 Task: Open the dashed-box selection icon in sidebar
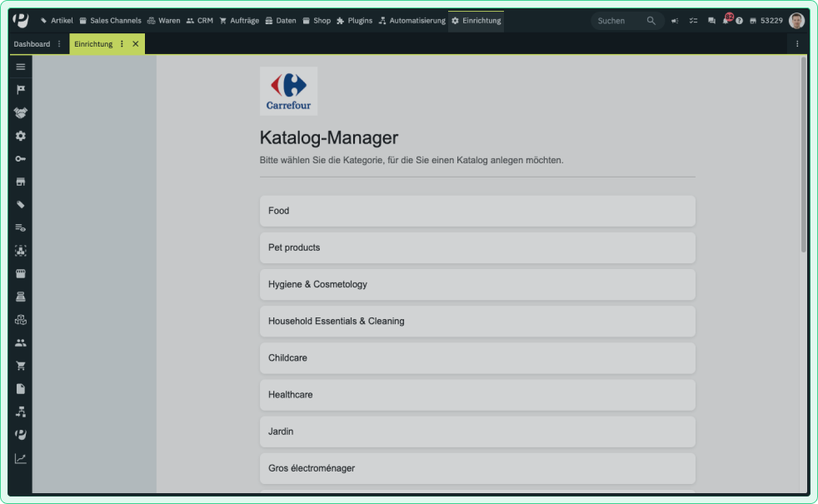pos(20,251)
